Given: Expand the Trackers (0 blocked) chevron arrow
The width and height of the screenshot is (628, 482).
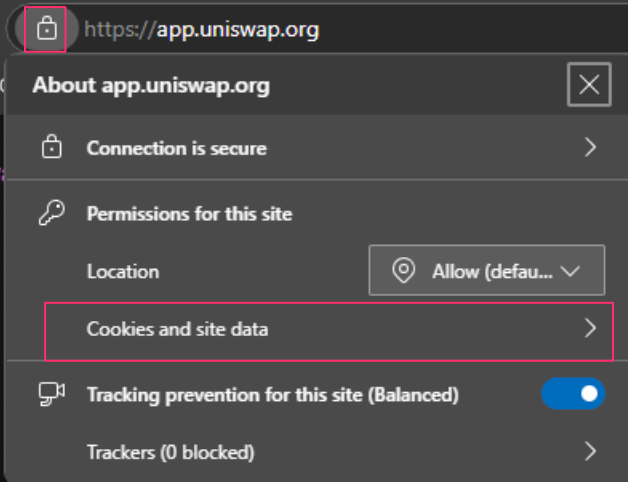Looking at the screenshot, I should click(x=590, y=452).
